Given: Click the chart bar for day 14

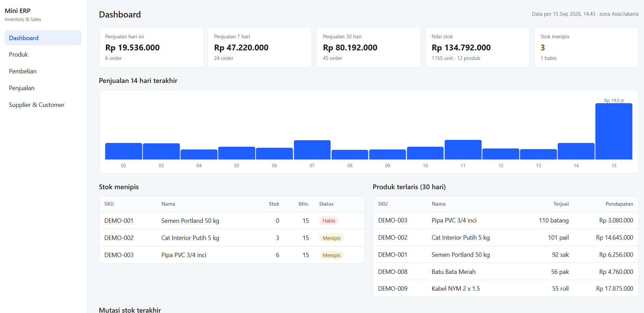Looking at the screenshot, I should tap(576, 151).
